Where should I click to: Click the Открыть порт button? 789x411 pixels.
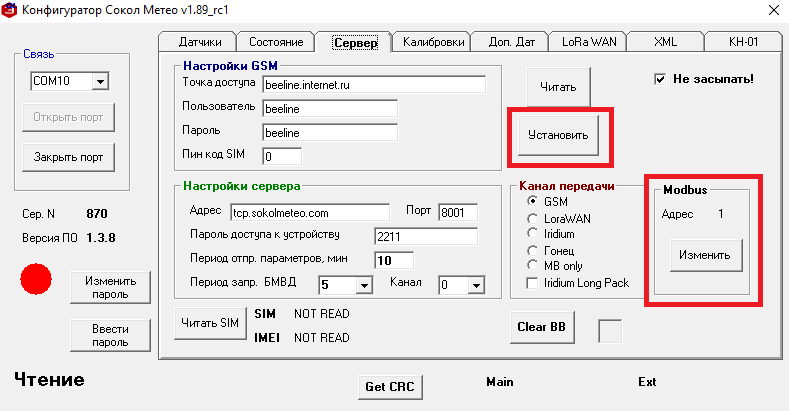coord(68,117)
